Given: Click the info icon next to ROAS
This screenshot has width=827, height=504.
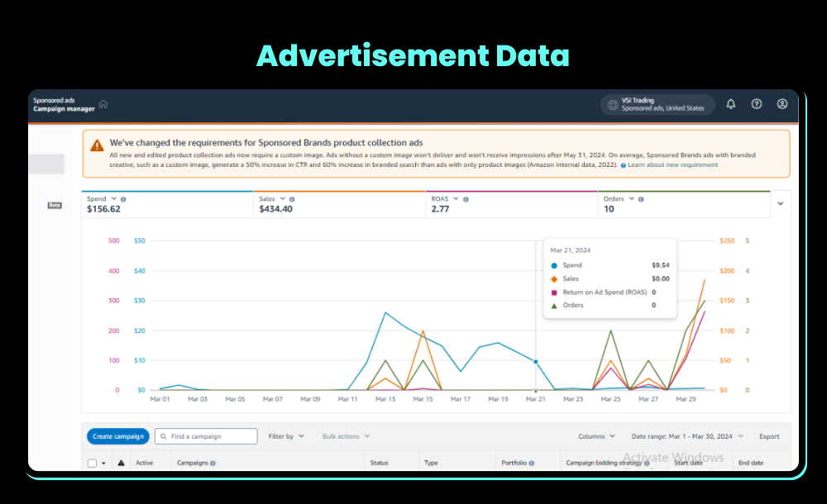Looking at the screenshot, I should click(466, 199).
